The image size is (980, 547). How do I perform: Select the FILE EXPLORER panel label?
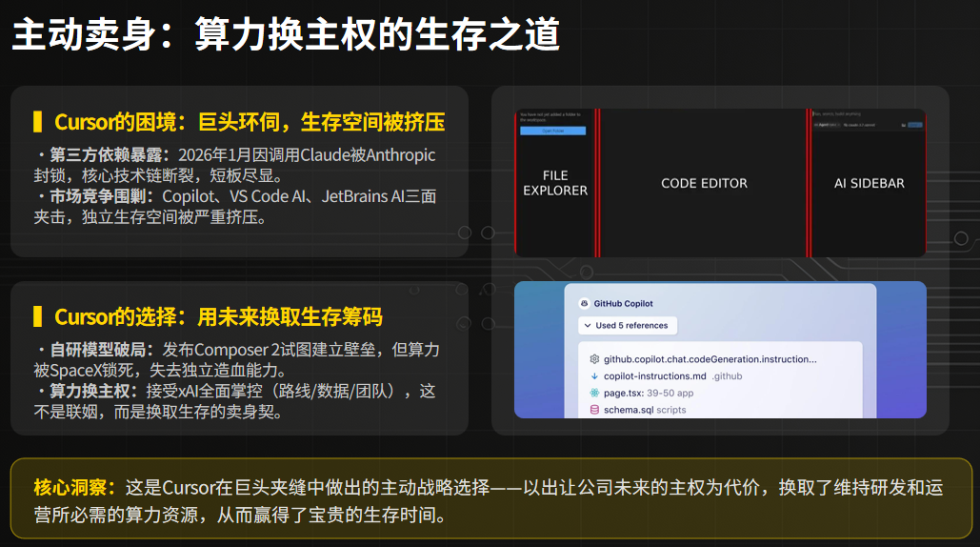(555, 183)
